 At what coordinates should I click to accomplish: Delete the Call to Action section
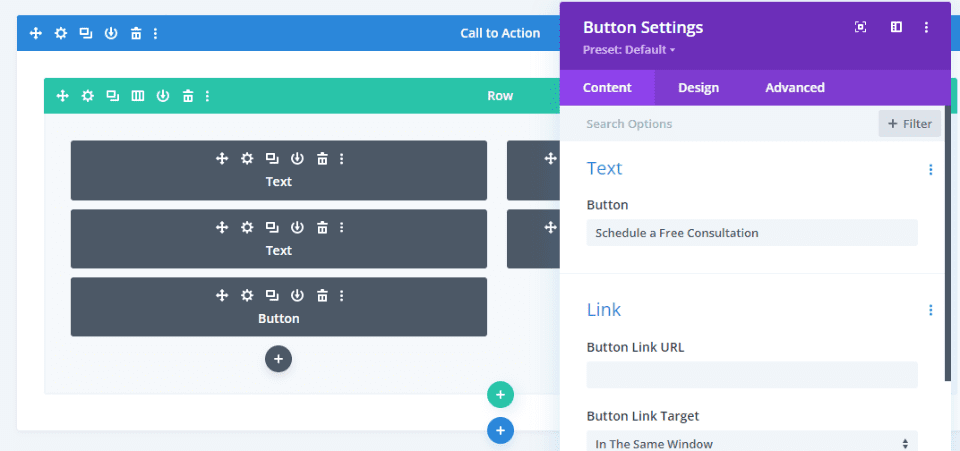135,33
